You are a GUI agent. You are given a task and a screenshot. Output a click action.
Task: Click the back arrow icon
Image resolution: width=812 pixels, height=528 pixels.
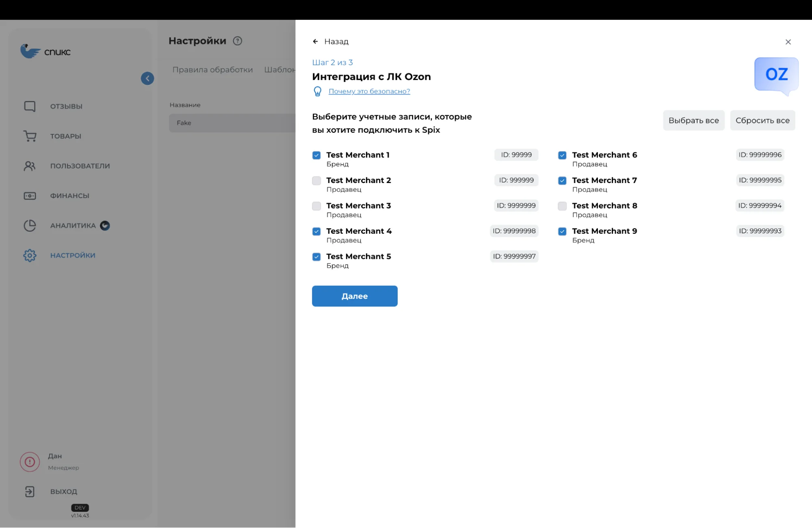pyautogui.click(x=315, y=41)
